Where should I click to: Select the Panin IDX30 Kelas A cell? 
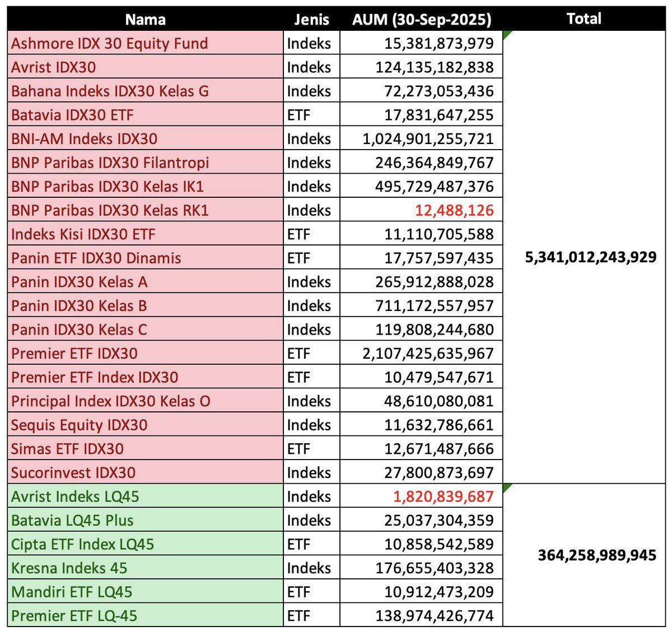pyautogui.click(x=146, y=282)
